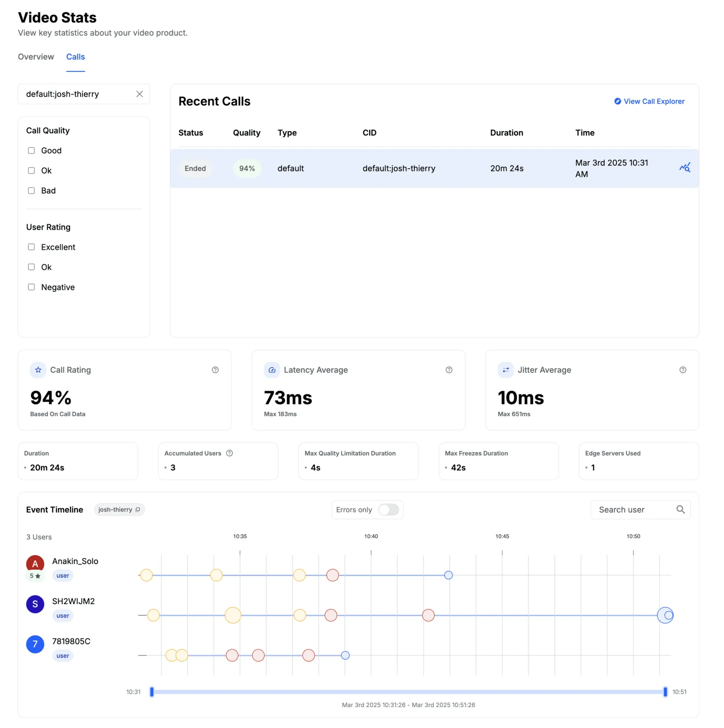The height and width of the screenshot is (728, 724).
Task: Click Latency Average help icon
Action: (x=449, y=370)
